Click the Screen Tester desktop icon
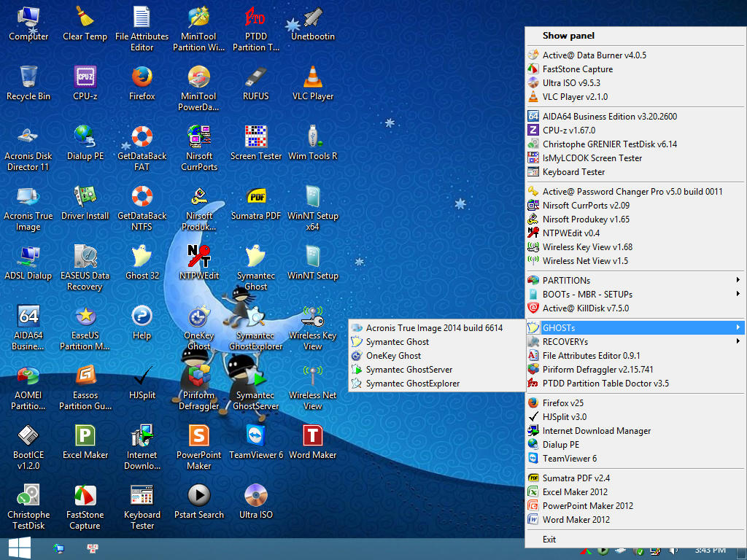The image size is (747, 560). pyautogui.click(x=256, y=143)
